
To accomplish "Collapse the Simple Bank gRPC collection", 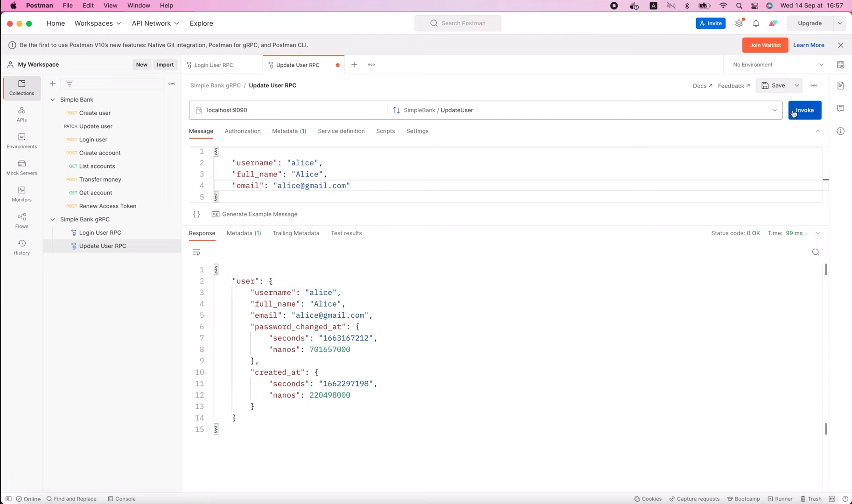I will 53,219.
